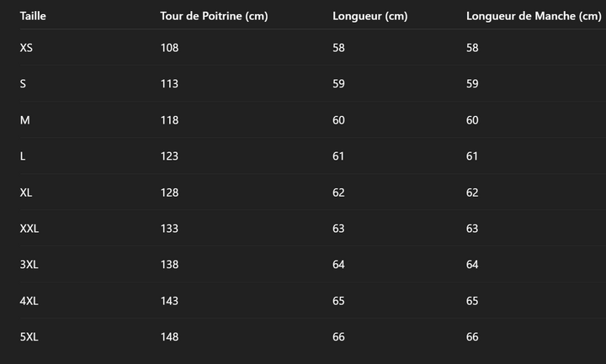
Task: Select the 4XL size row label
Action: tap(29, 301)
